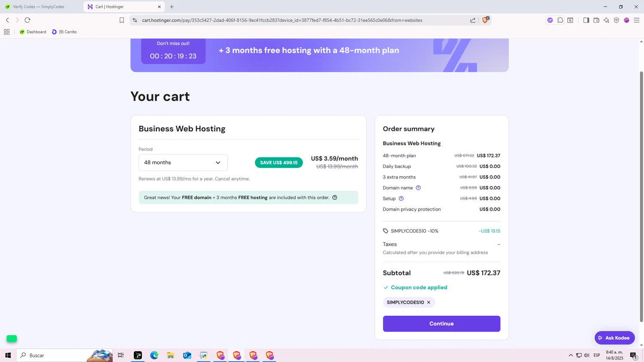
Task: Open the clock showing 8:40 a. m.
Action: 614,355
